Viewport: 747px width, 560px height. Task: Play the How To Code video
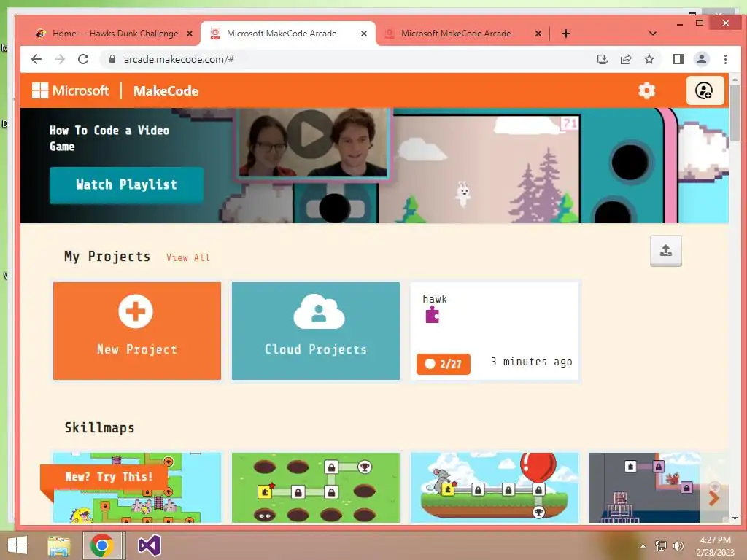311,134
